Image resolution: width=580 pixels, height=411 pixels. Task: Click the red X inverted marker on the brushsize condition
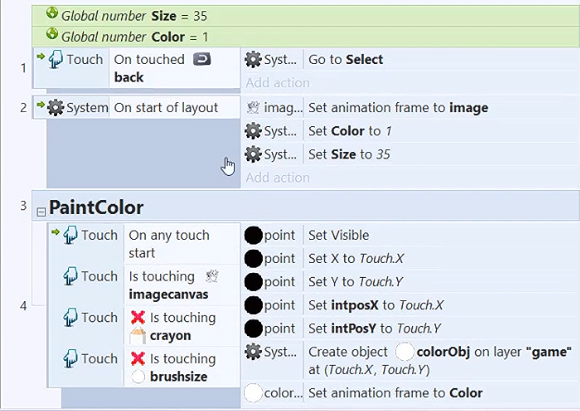[138, 358]
